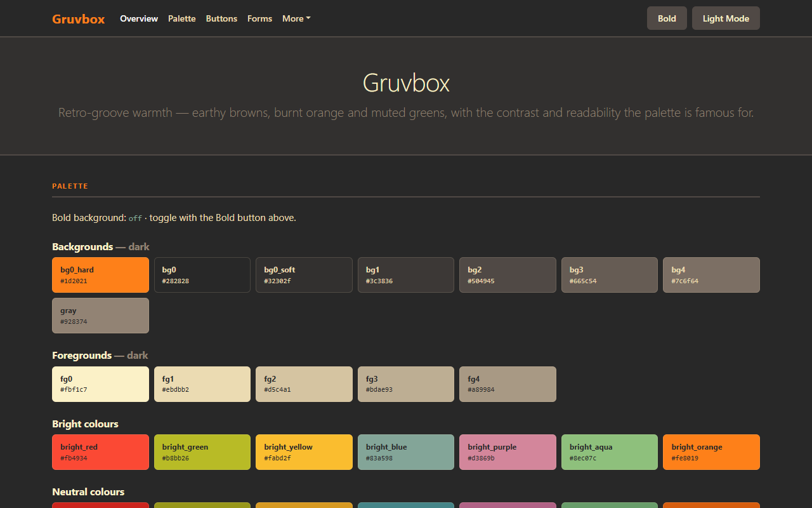
Task: Click the Gruvbox hero title
Action: pos(406,83)
